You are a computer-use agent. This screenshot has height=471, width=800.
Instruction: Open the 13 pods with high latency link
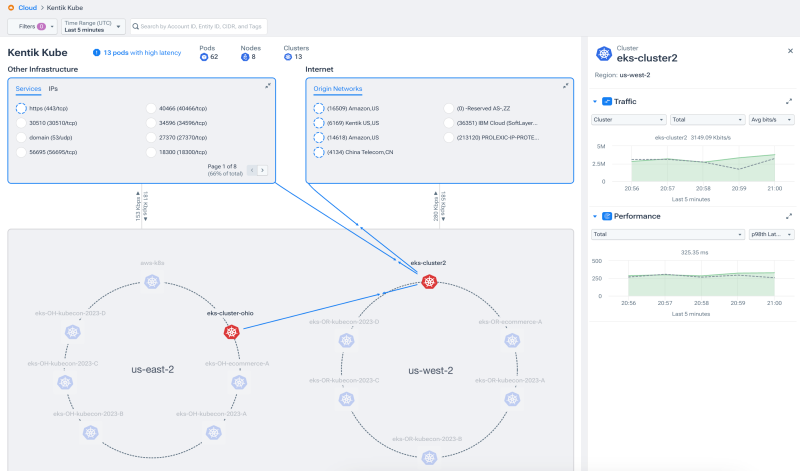(x=142, y=53)
